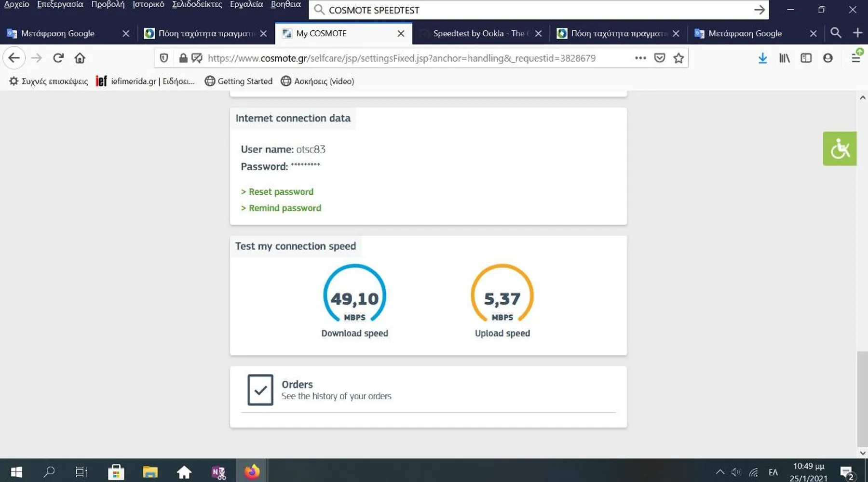Show the tracking protection shield info

(164, 58)
